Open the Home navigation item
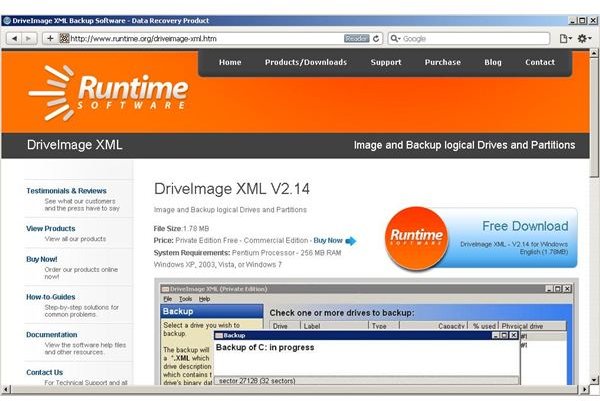The width and height of the screenshot is (600, 401). click(230, 62)
